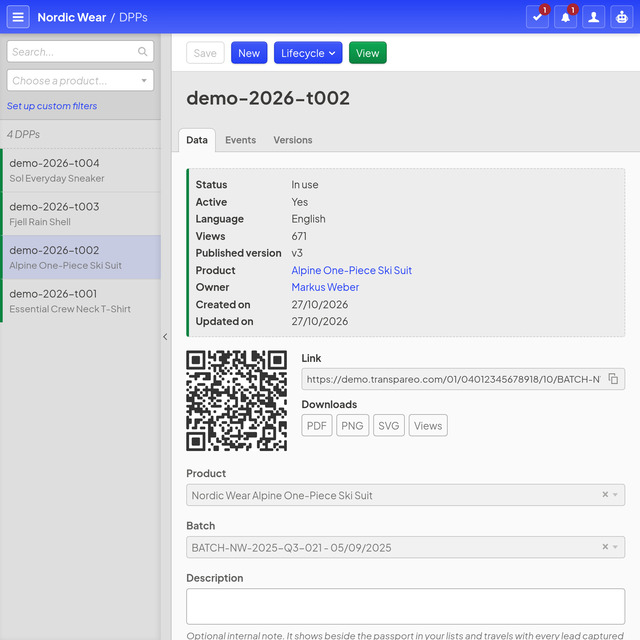Screen dimensions: 640x640
Task: Focus the Search input field
Action: click(80, 51)
